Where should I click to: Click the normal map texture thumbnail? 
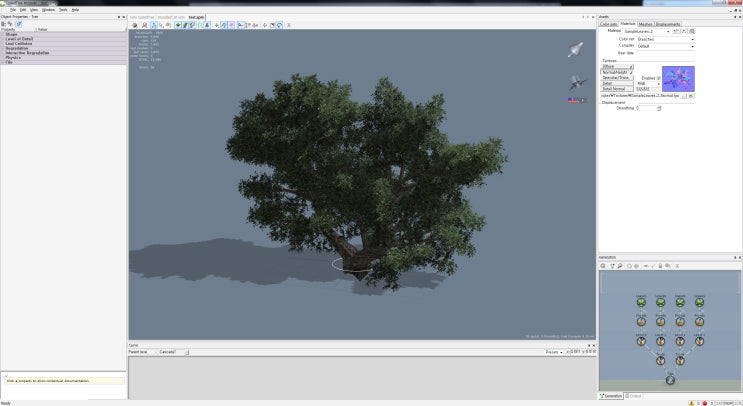click(678, 79)
